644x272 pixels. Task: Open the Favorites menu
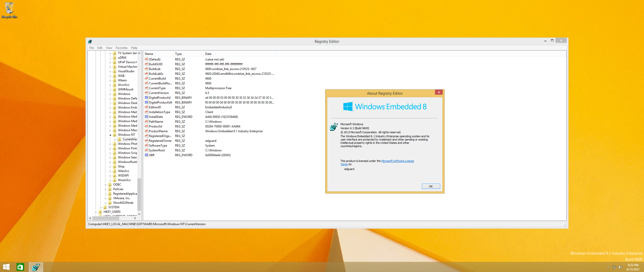(122, 48)
